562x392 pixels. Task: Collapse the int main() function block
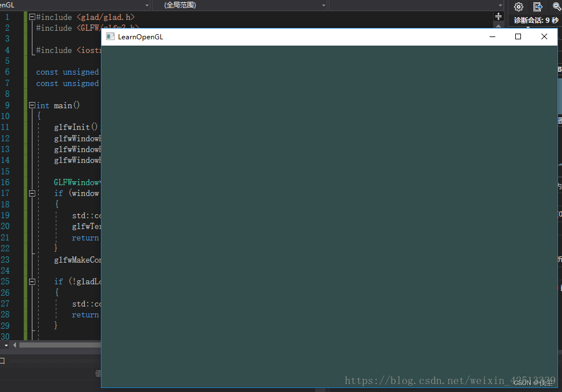(32, 105)
